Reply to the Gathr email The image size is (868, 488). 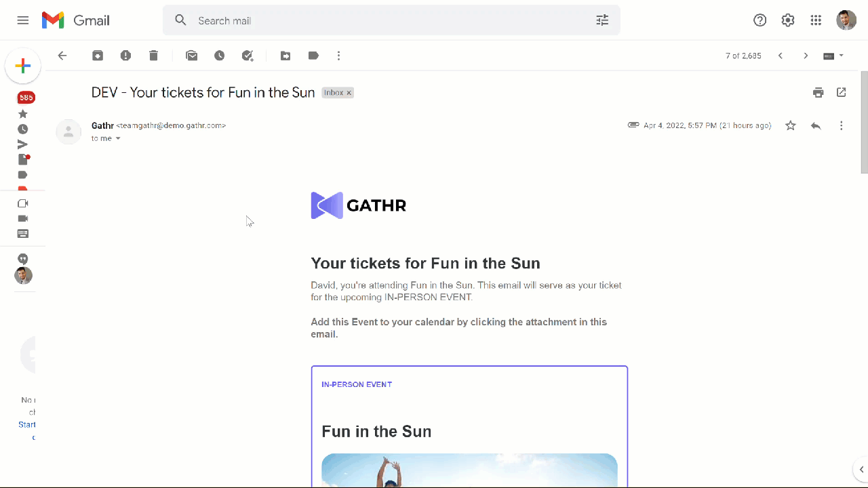point(816,125)
